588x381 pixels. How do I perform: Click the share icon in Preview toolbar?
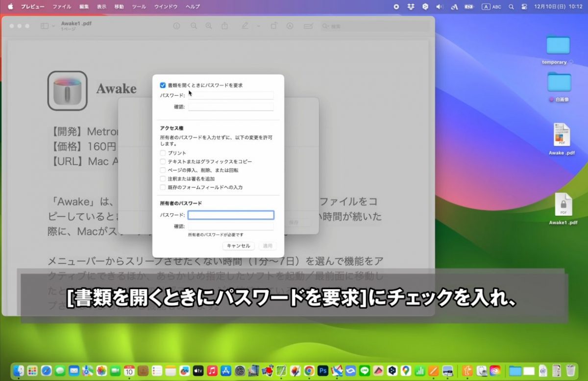(225, 26)
